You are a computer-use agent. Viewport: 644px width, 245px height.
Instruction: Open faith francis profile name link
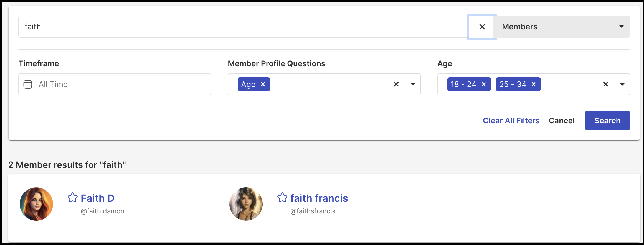pyautogui.click(x=319, y=198)
